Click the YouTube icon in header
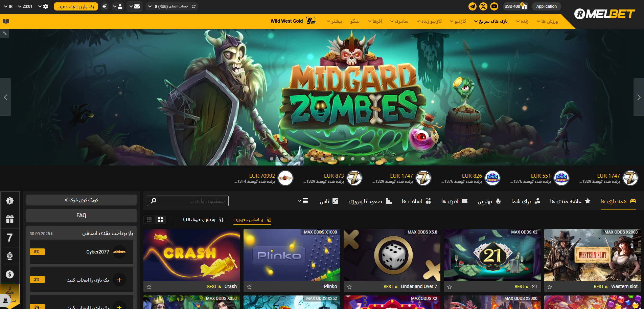The height and width of the screenshot is (309, 644). pos(494,6)
